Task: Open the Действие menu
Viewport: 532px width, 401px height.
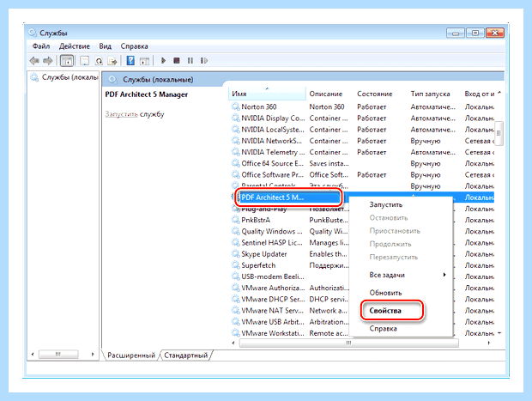Action: [x=75, y=46]
